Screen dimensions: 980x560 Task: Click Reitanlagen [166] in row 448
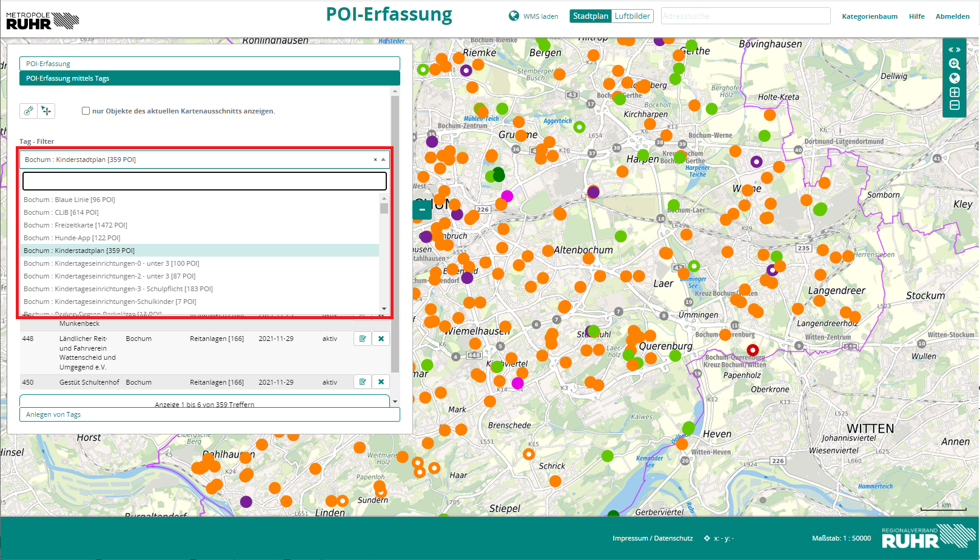point(216,339)
